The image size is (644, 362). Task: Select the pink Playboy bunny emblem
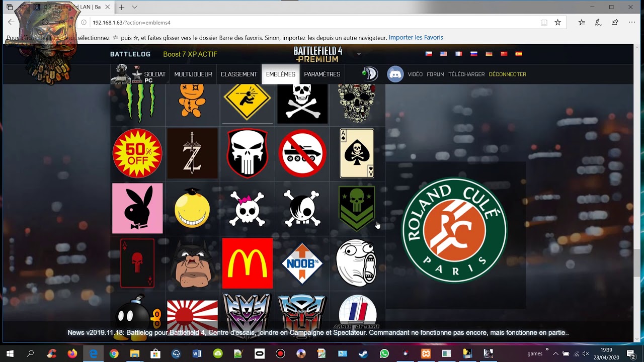coord(137,208)
